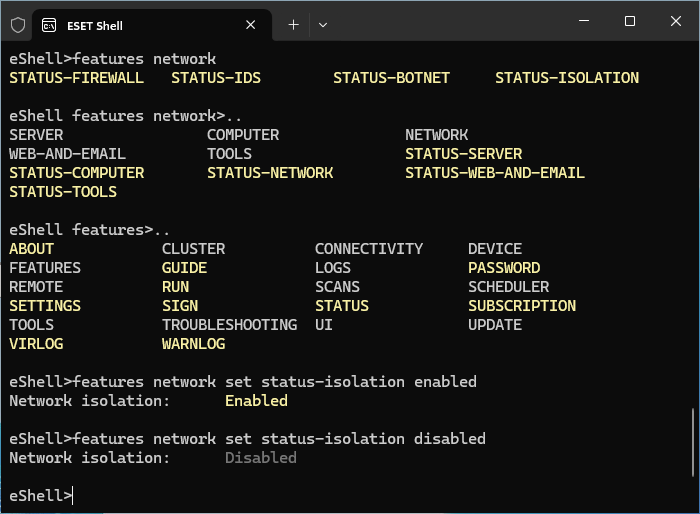Click the STATUS-BOTNET text
Screen dimensions: 700x514
391,78
